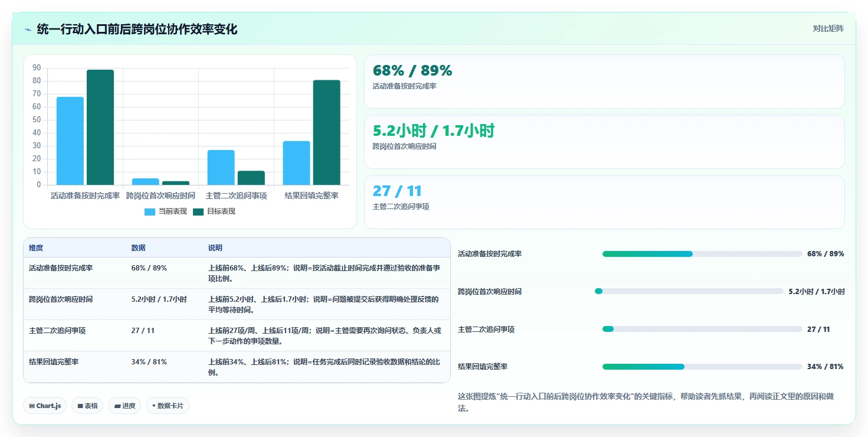This screenshot has height=437, width=868.
Task: Click the Chart.js tag chip
Action: tap(45, 406)
